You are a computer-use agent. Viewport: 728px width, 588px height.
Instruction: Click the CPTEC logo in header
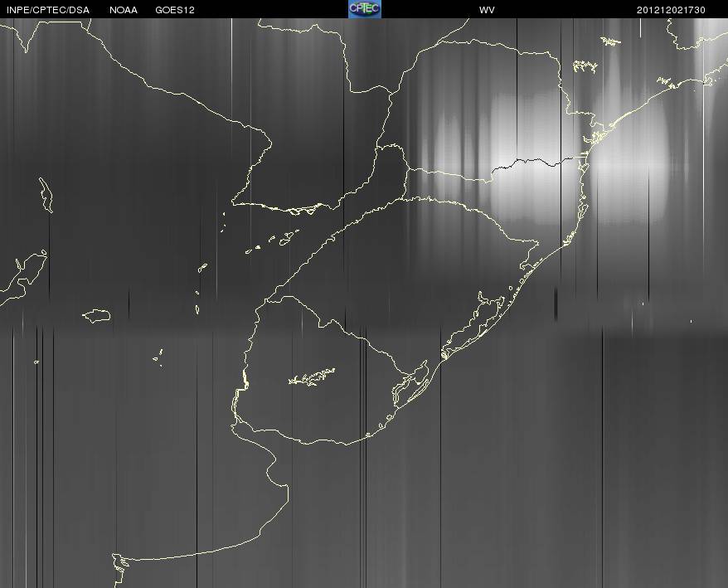click(365, 9)
